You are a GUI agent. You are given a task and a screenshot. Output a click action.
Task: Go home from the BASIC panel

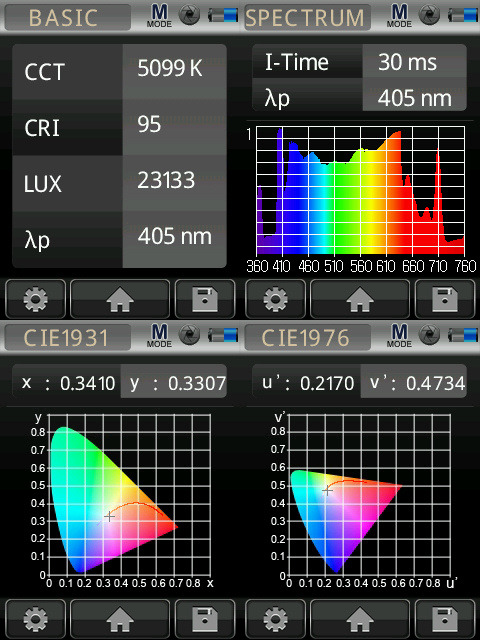(120, 299)
